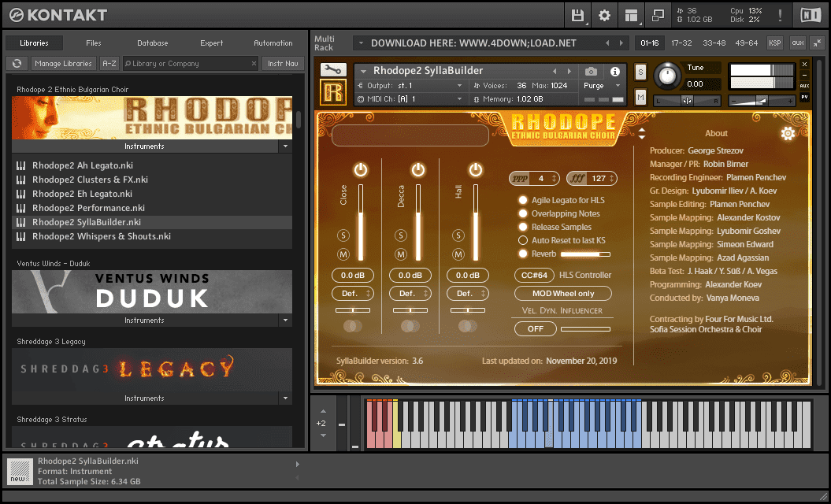
Task: Click the Instr Nav button
Action: tap(283, 64)
